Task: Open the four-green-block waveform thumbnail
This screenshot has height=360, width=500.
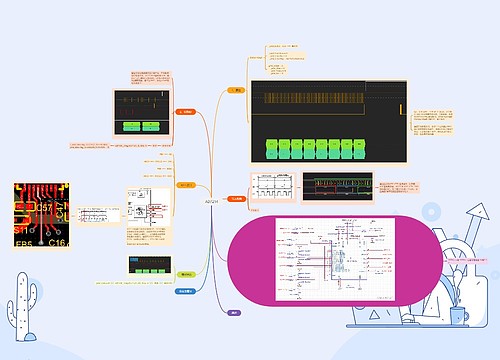Action: point(150,265)
